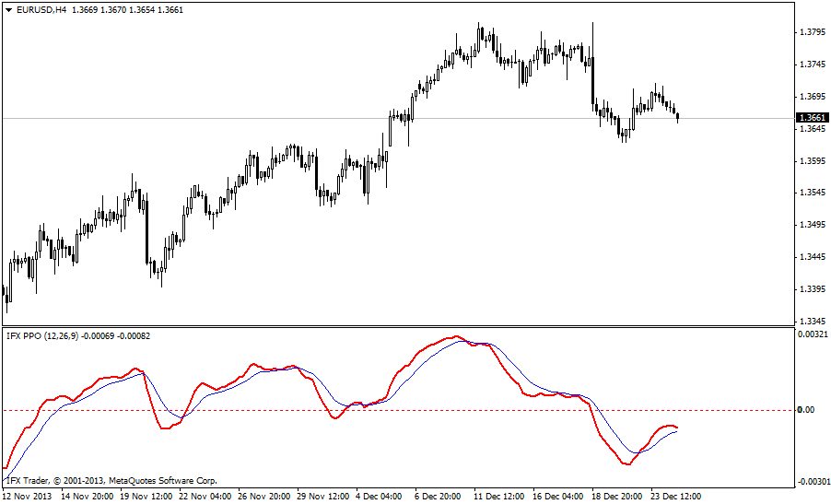The image size is (831, 504).
Task: Click the IFX Trader MetaQuotes copyright text
Action: pos(112,480)
